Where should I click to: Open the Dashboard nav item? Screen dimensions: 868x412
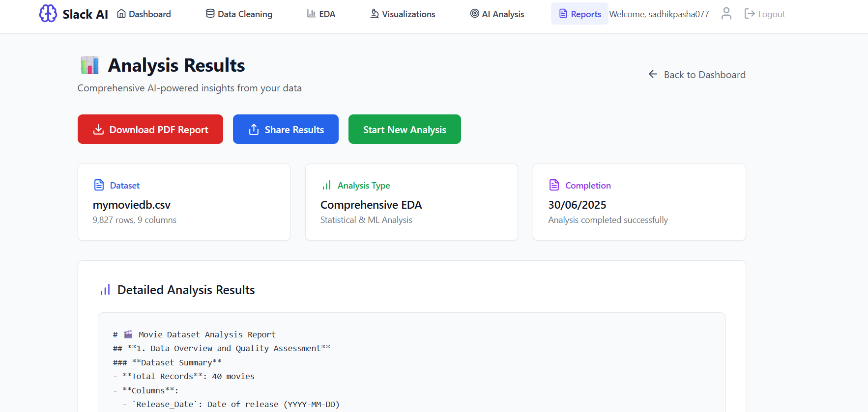click(144, 14)
